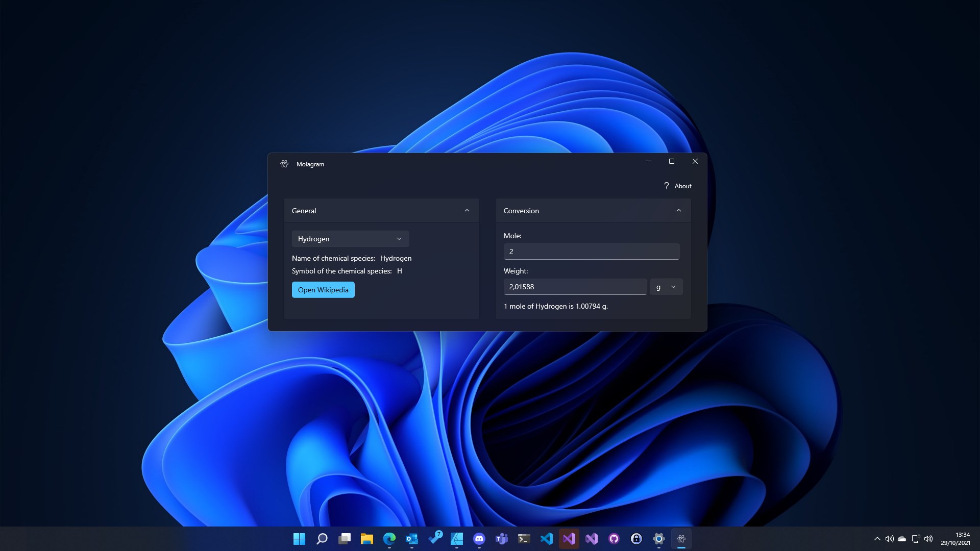Image resolution: width=980 pixels, height=551 pixels.
Task: Open Windows Terminal from taskbar
Action: [x=524, y=539]
